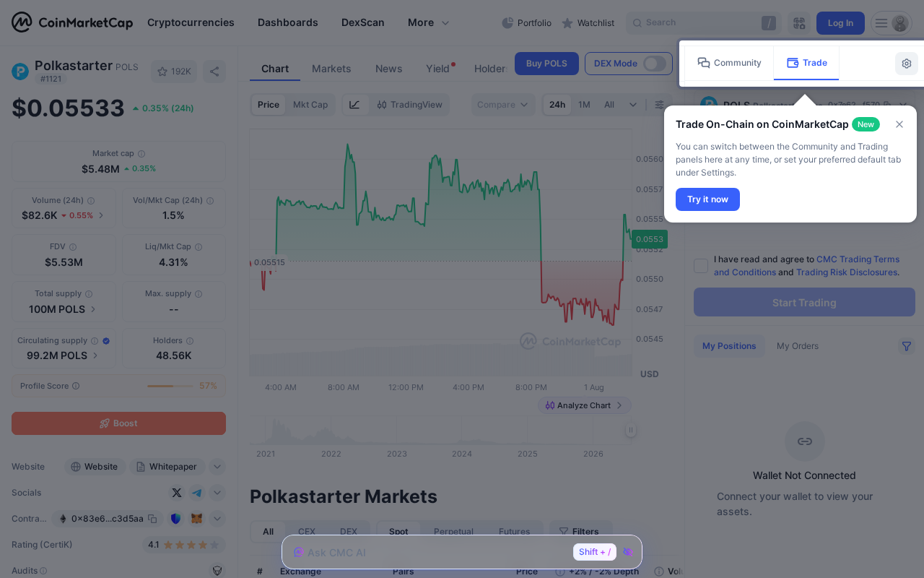924x578 pixels.
Task: Expand the Contracts chevron
Action: pyautogui.click(x=217, y=519)
